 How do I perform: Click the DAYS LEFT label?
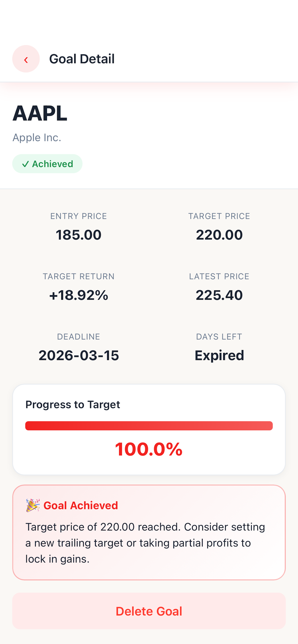(219, 337)
